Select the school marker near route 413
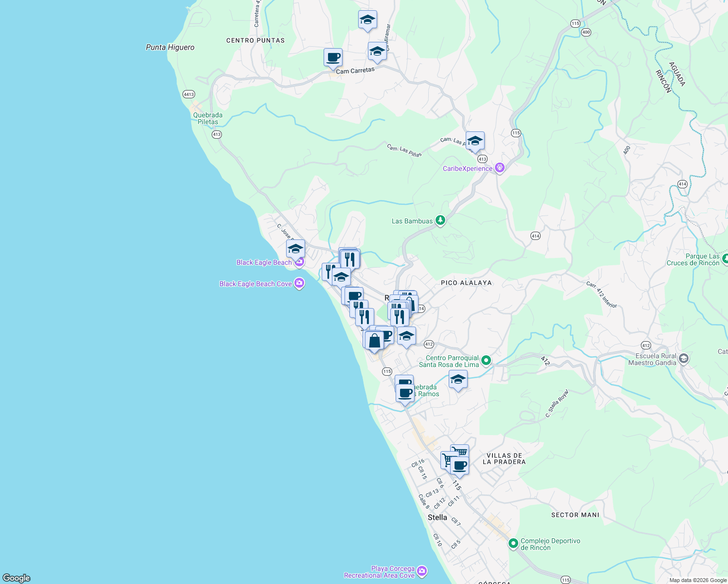The image size is (728, 584). click(x=474, y=141)
